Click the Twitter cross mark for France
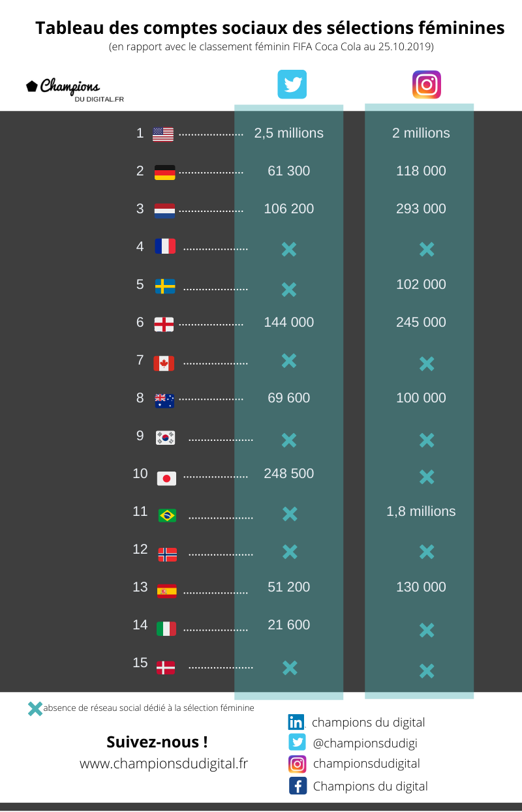Image resolution: width=522 pixels, height=812 pixels. (289, 248)
